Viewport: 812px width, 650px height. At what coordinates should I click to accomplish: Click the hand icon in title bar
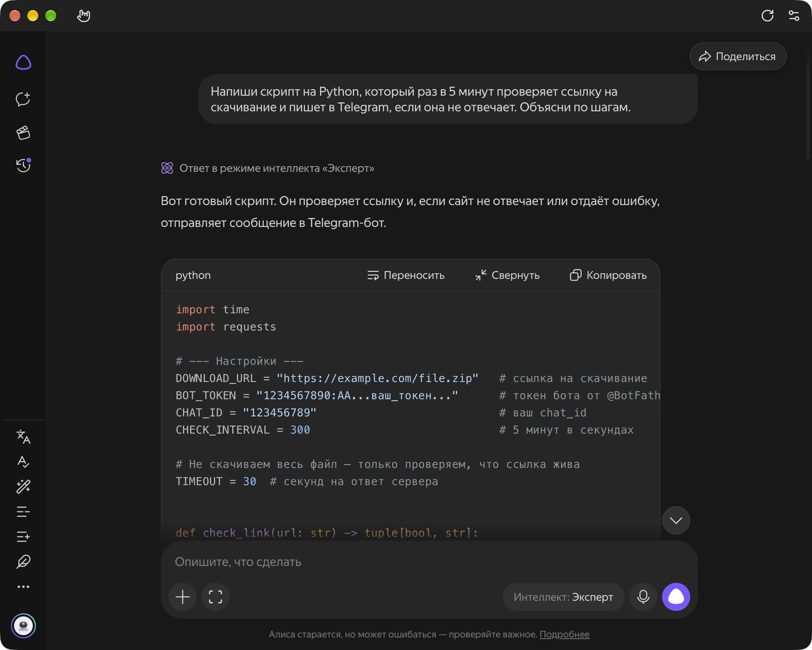(x=83, y=16)
